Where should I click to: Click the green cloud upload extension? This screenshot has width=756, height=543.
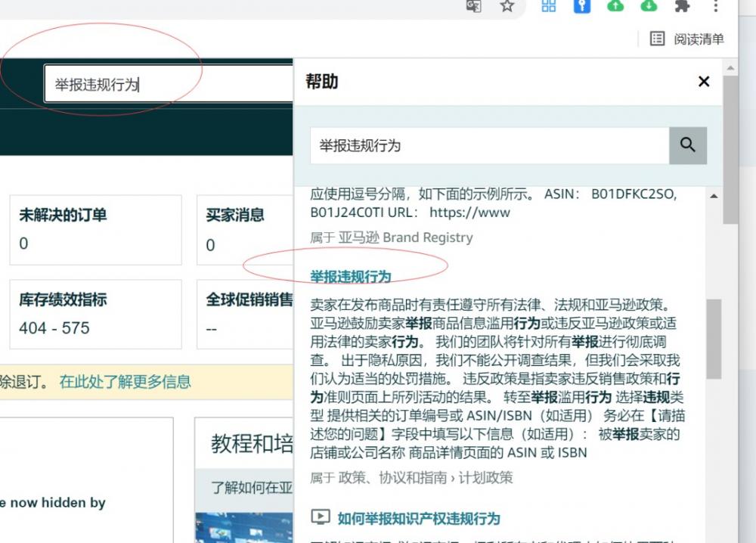615,6
